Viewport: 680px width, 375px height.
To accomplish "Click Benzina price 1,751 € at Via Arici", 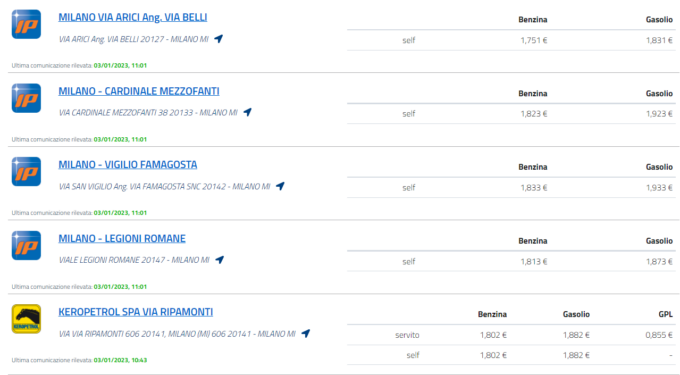I will tap(533, 40).
